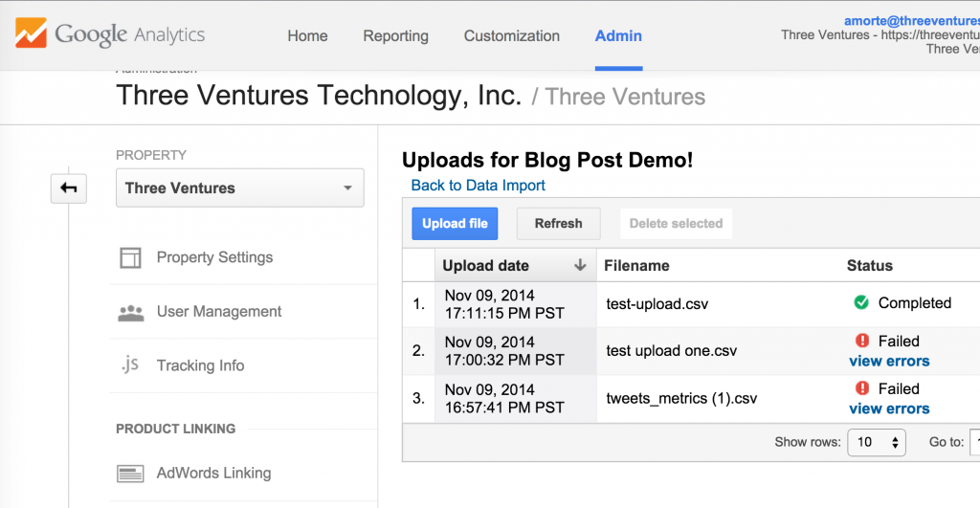Click red Failed icon for test upload one.csv
This screenshot has height=508, width=980.
point(862,341)
